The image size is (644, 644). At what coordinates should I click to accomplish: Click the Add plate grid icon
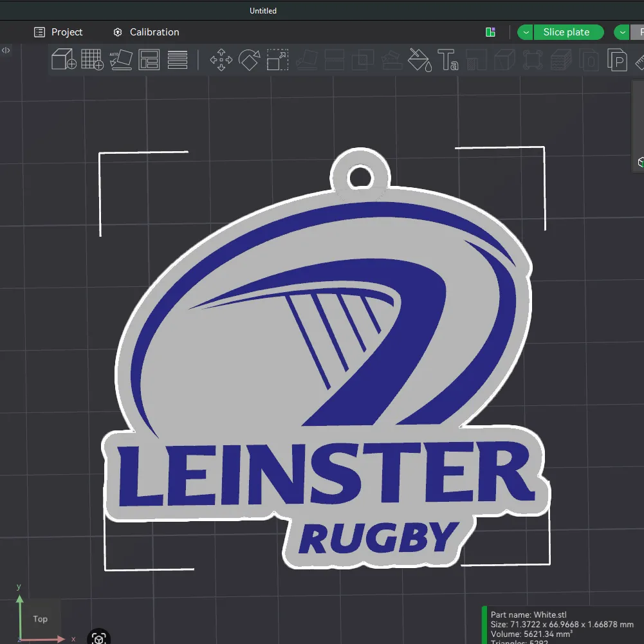[93, 60]
